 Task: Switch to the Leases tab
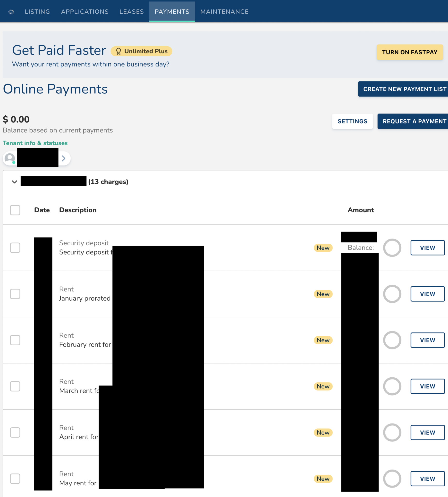[x=131, y=12]
